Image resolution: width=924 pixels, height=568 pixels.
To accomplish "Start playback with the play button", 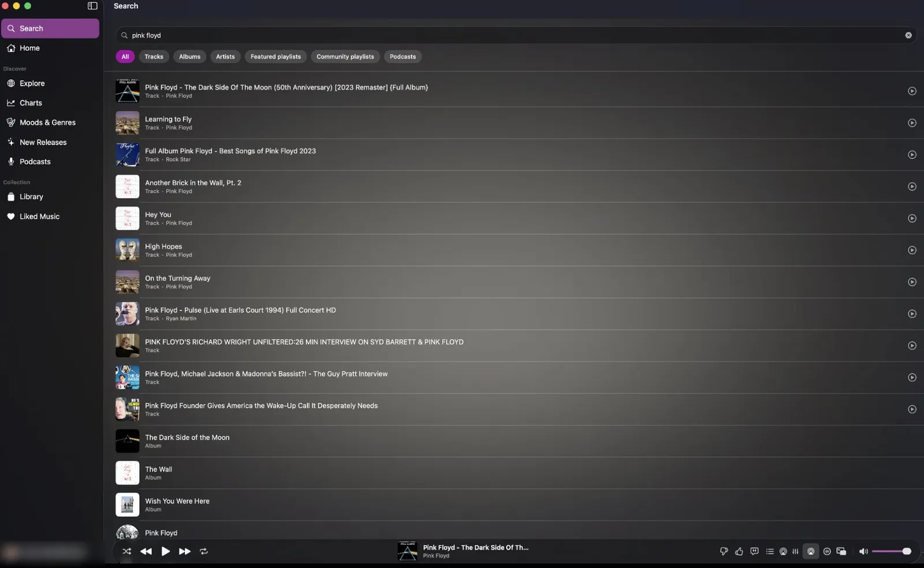I will pos(165,551).
